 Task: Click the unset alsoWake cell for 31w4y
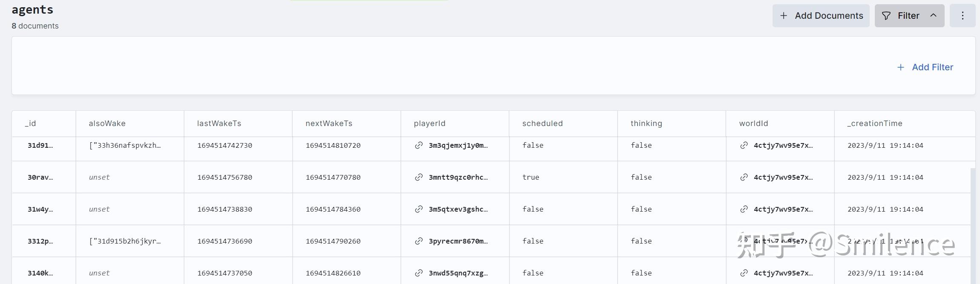pos(99,209)
